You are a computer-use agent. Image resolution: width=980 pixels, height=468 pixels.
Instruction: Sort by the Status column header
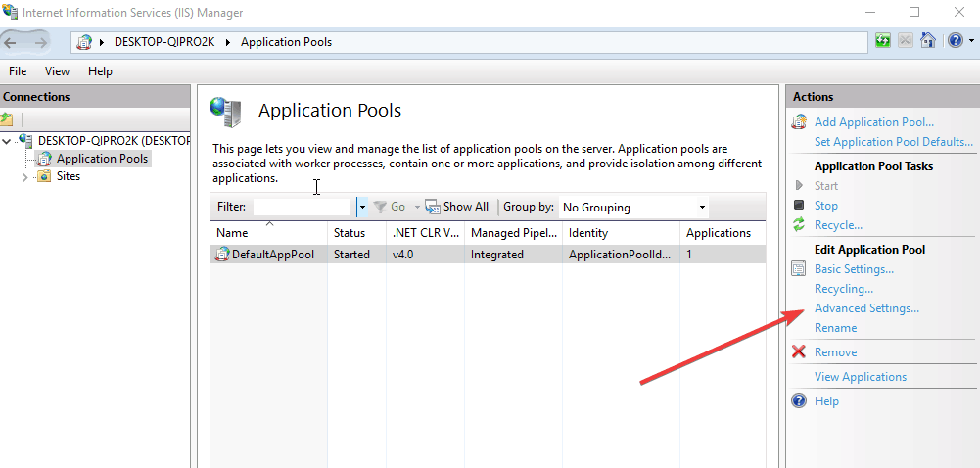point(350,233)
